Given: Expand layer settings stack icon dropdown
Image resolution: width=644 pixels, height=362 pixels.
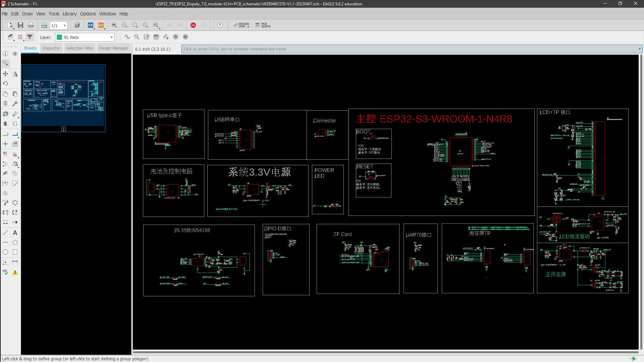Looking at the screenshot, I should 14,40.
